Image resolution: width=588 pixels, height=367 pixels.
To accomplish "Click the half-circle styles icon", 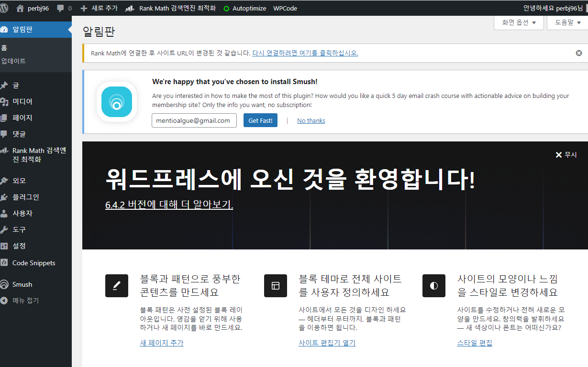I will 434,286.
